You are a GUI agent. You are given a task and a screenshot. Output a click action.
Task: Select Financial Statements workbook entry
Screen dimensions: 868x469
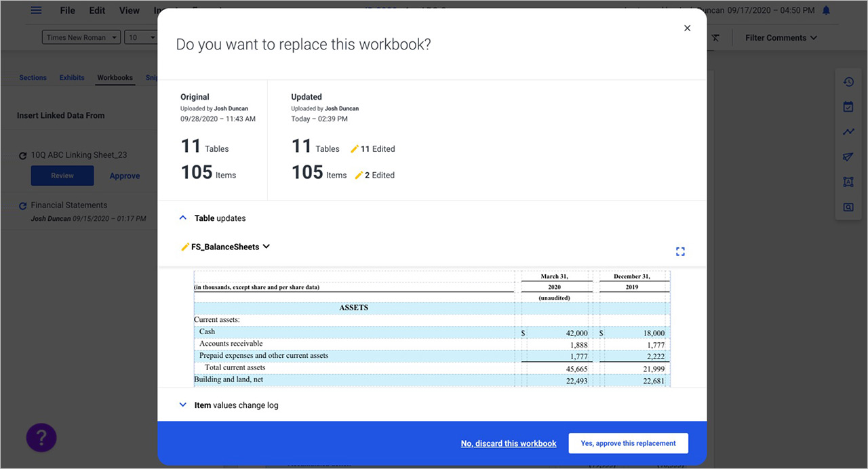tap(69, 205)
